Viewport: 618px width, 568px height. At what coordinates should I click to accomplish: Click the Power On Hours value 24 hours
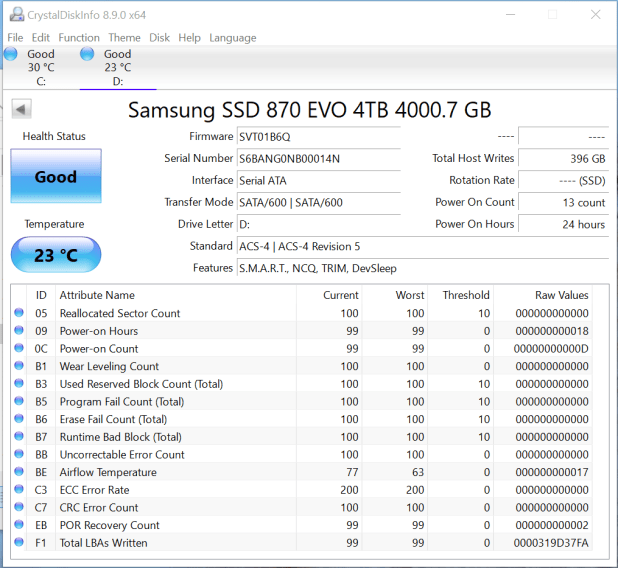click(564, 224)
